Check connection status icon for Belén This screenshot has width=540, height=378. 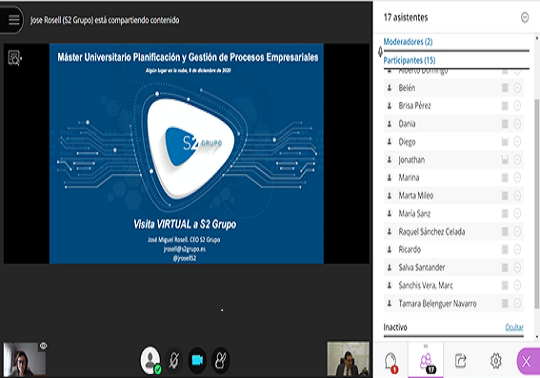(505, 88)
